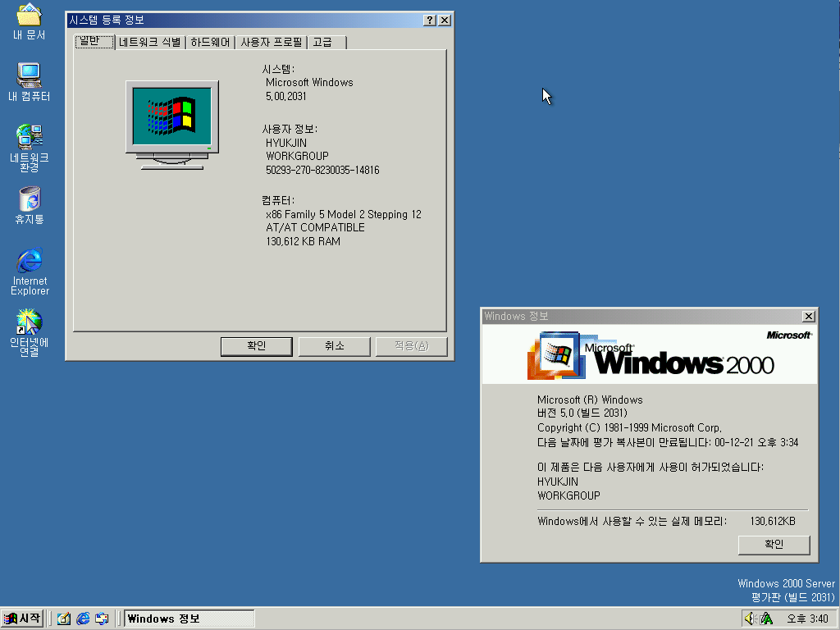
Task: Click the AT/AT COMPATIBLE text
Action: (315, 228)
